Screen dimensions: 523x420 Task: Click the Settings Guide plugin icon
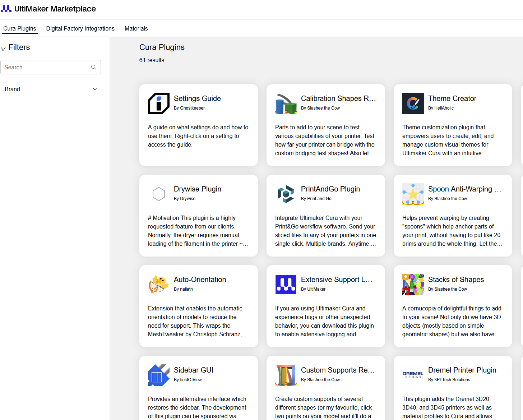coord(158,103)
